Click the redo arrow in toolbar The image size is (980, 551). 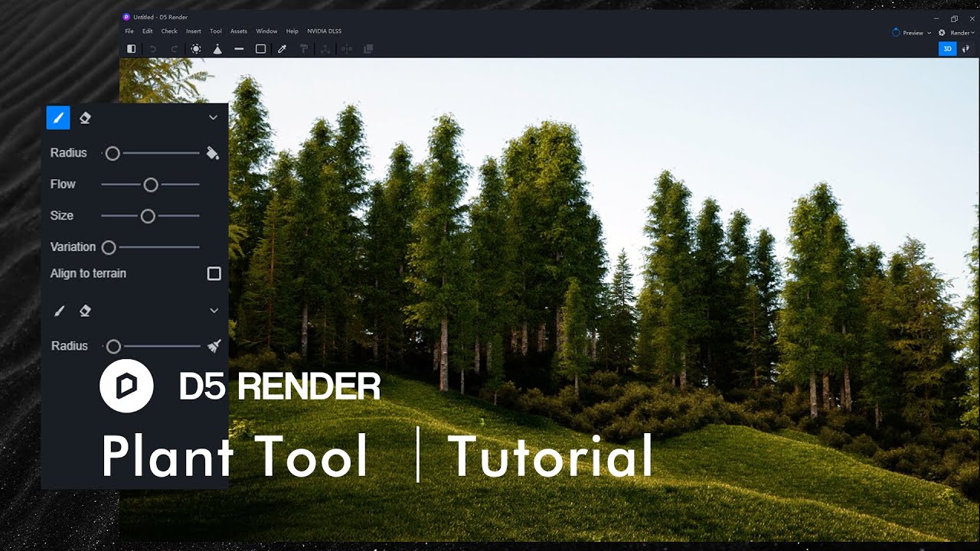click(x=174, y=49)
